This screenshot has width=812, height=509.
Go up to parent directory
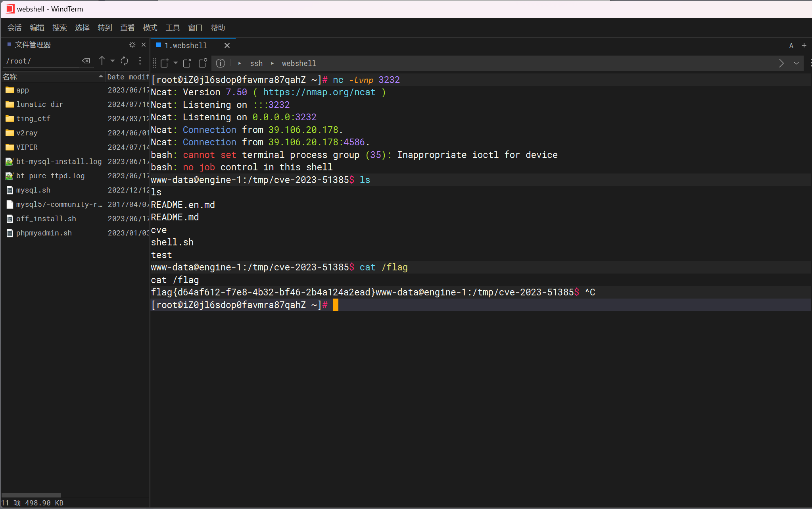coord(102,61)
